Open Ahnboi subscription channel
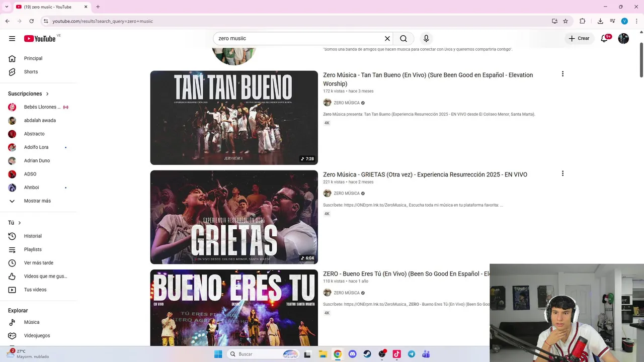The height and width of the screenshot is (362, 644). 38,188
